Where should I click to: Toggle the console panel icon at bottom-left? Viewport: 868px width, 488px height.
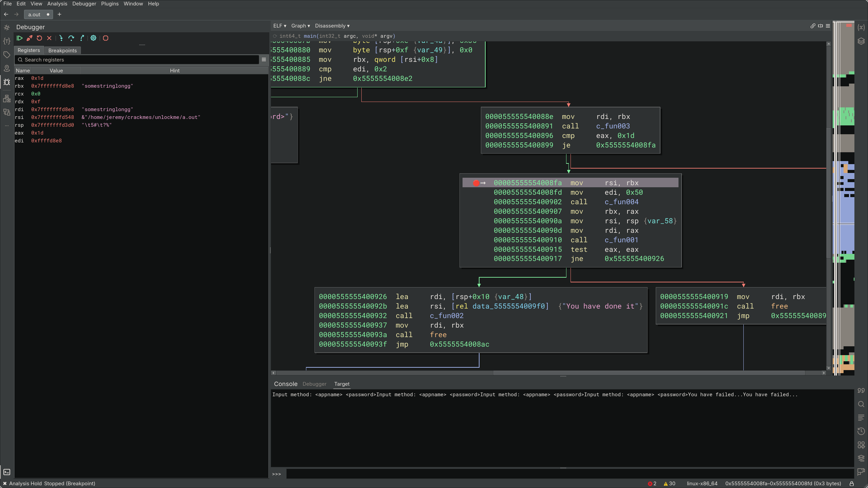coord(6,472)
